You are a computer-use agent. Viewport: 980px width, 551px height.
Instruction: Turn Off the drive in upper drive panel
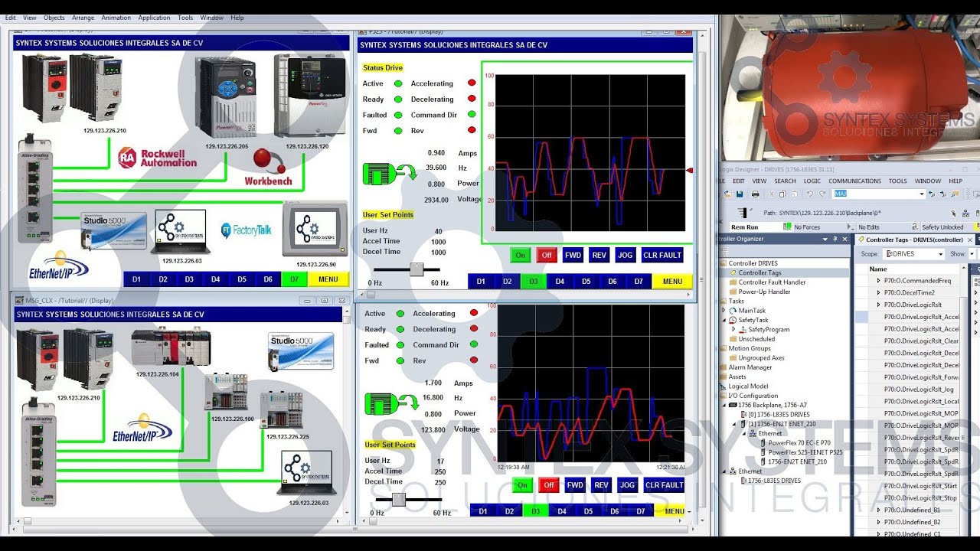tap(547, 255)
